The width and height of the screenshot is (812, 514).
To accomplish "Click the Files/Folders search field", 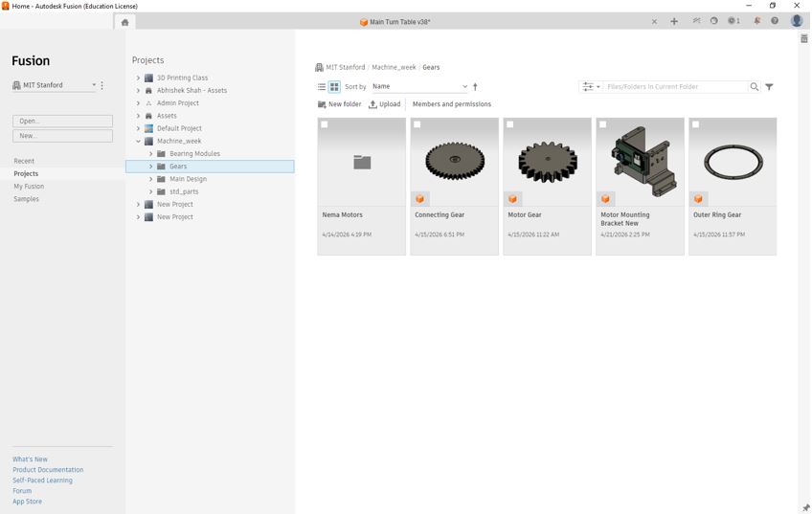I will coord(676,87).
